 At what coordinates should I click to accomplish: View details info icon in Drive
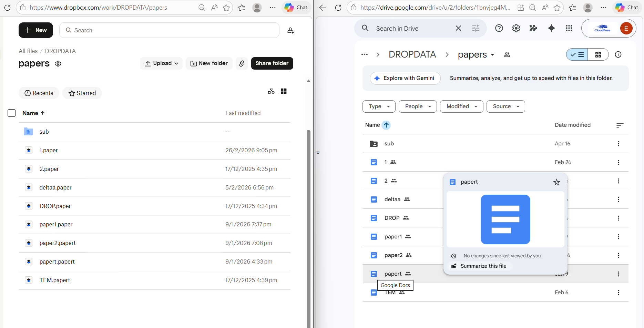[x=618, y=54]
